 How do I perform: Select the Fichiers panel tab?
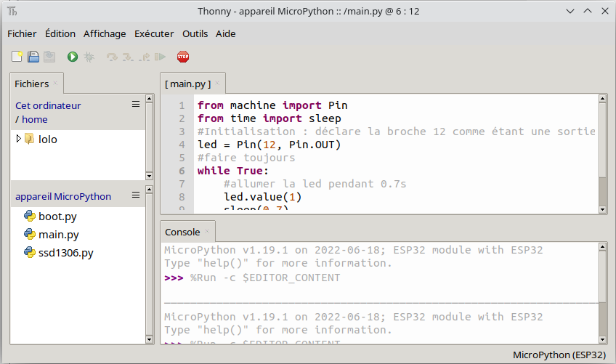coord(31,84)
